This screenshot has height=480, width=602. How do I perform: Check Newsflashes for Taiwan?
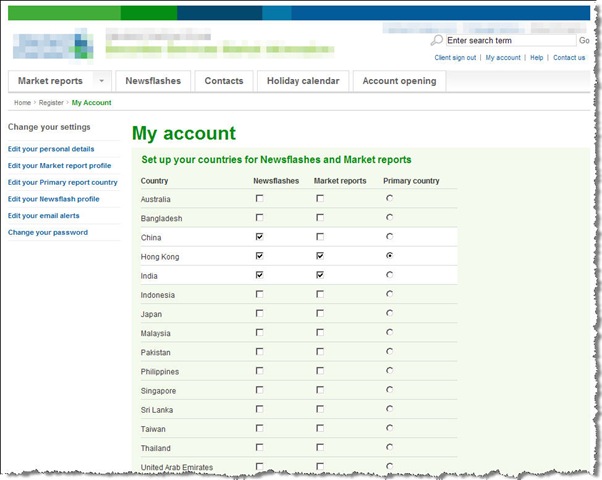(260, 428)
